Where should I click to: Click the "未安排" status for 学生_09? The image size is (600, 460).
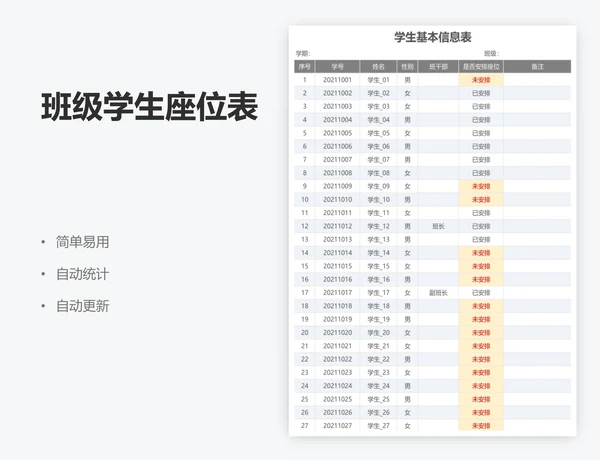[x=481, y=186]
